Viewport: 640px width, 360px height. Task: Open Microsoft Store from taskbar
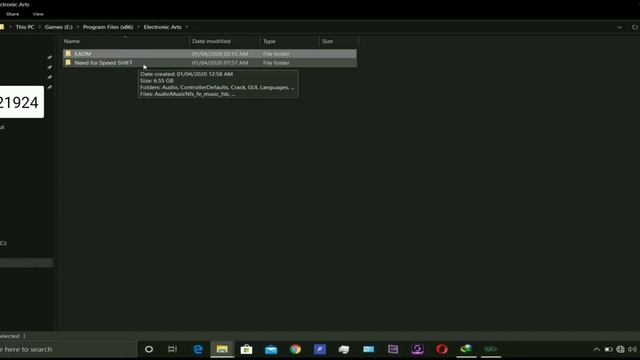[x=247, y=349]
